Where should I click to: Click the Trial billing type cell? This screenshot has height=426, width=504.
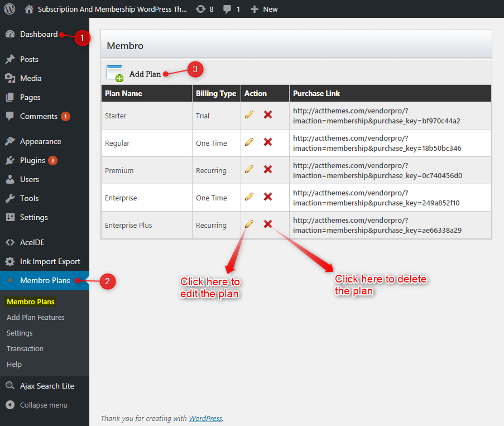217,116
